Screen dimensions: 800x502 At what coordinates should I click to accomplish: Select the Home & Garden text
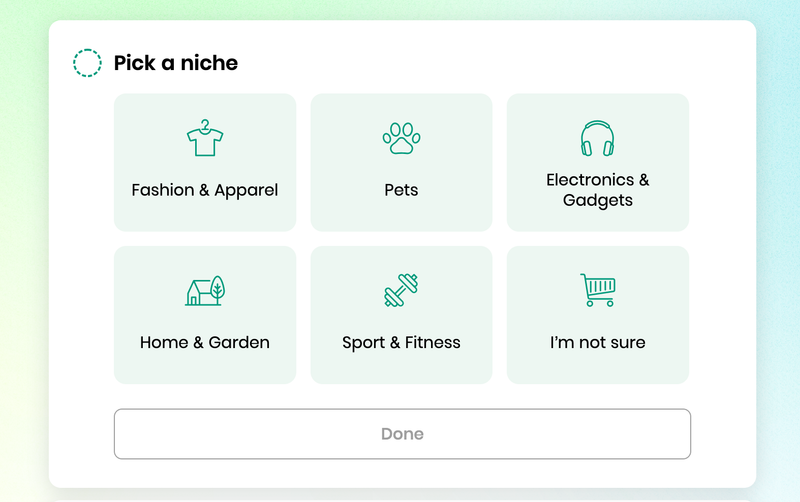(x=205, y=342)
